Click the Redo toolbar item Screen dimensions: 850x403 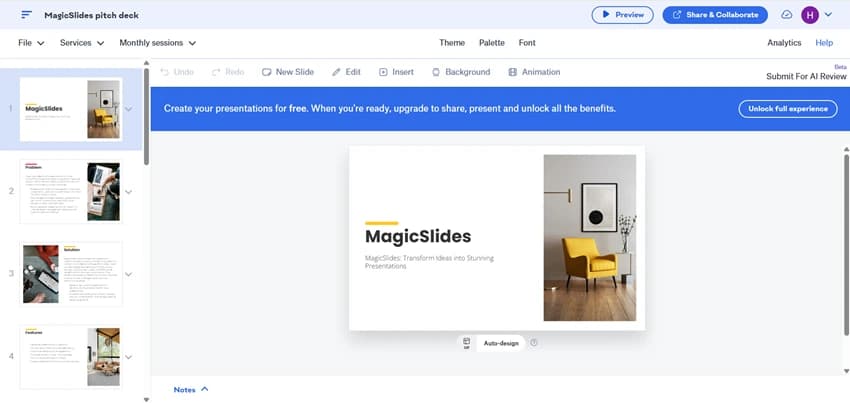pos(228,72)
